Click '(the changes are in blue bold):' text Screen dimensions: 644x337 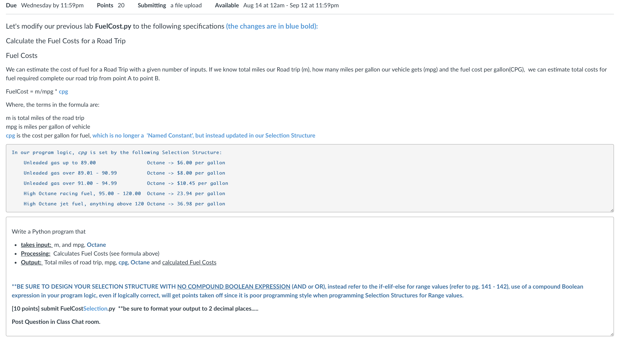[272, 26]
